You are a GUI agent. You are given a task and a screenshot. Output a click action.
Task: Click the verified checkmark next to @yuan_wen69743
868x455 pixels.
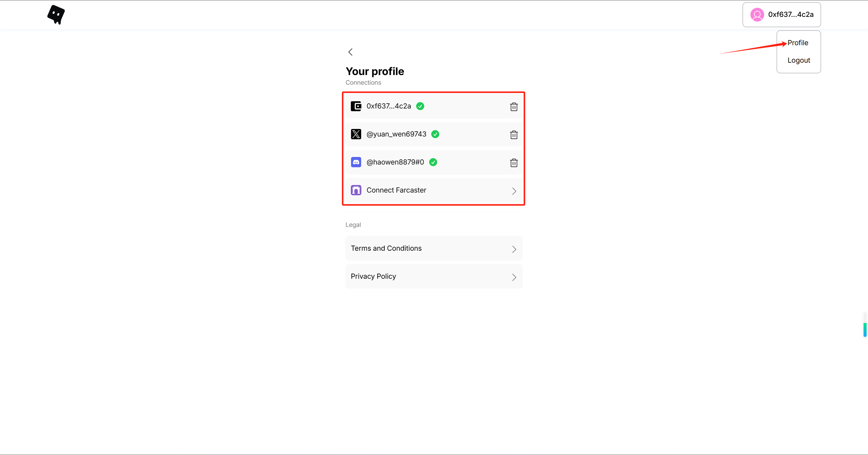click(x=435, y=134)
